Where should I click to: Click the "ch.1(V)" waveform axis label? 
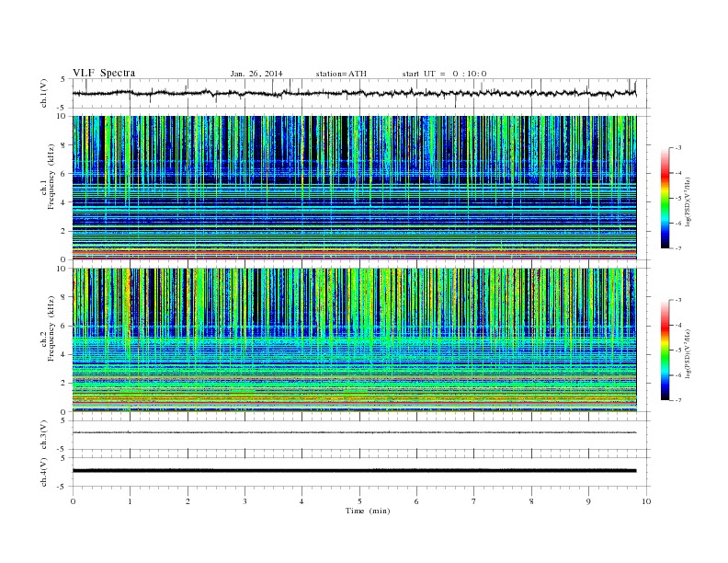point(44,93)
